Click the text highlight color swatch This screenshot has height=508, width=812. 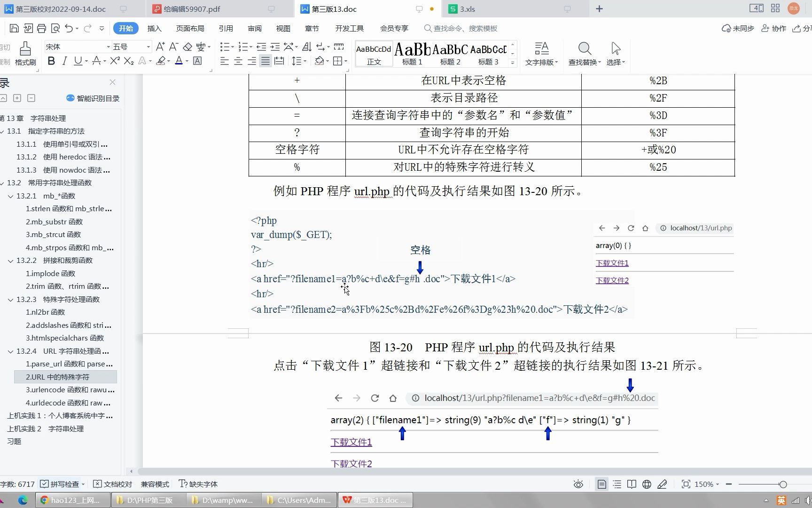tap(161, 61)
